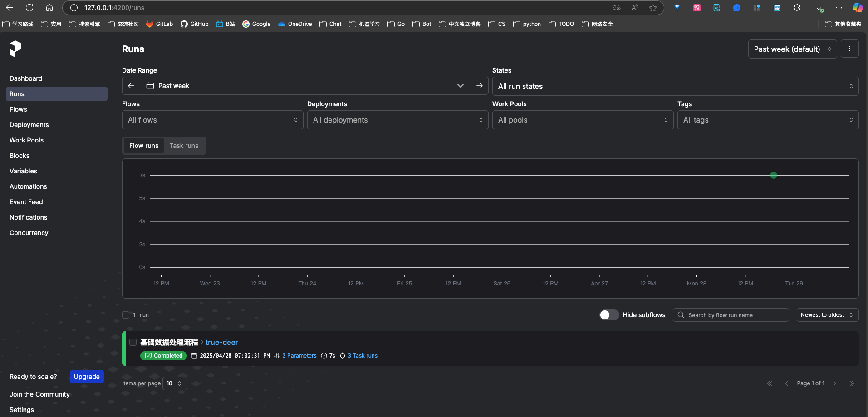Image resolution: width=868 pixels, height=417 pixels.
Task: Shift date range to previous period
Action: [x=131, y=86]
